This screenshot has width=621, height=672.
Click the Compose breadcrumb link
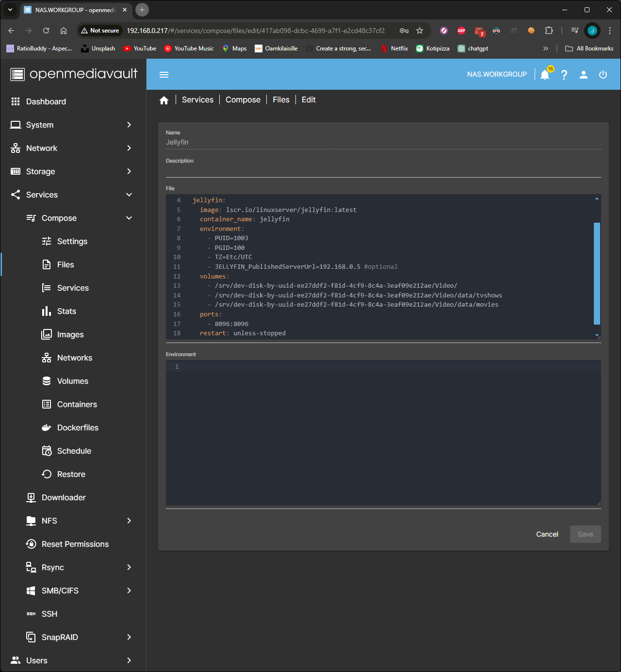pyautogui.click(x=243, y=100)
